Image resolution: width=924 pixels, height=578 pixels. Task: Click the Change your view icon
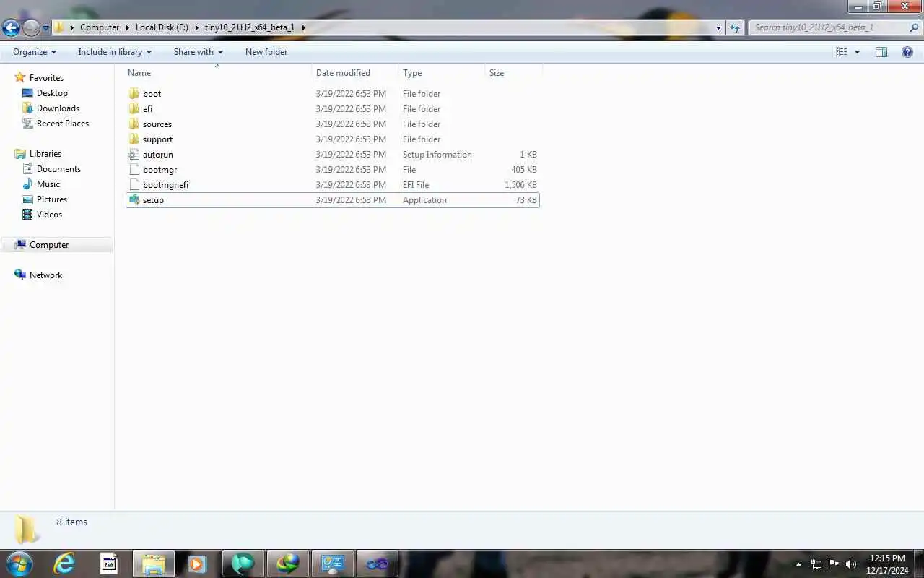842,52
